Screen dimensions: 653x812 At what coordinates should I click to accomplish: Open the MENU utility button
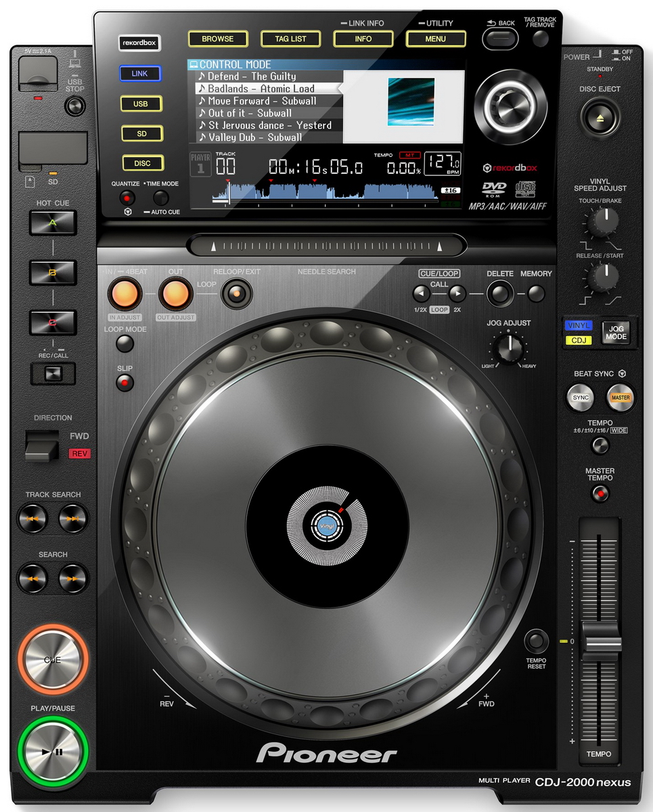pos(435,39)
